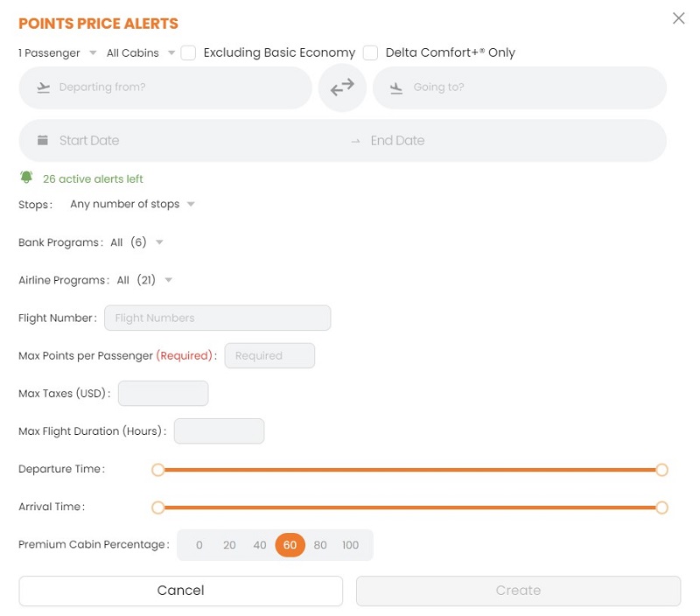Image resolution: width=700 pixels, height=616 pixels.
Task: Expand Bank Programs All (6) selector
Action: point(136,242)
